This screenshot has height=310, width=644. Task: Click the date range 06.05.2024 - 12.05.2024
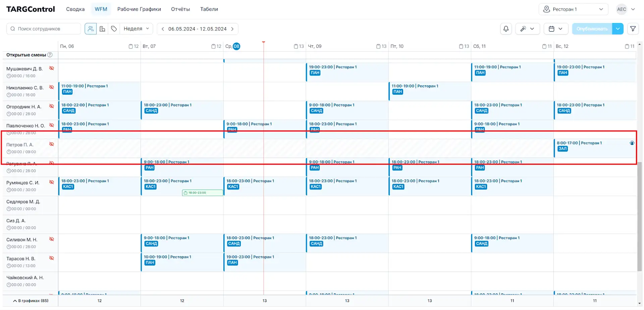[x=198, y=29]
